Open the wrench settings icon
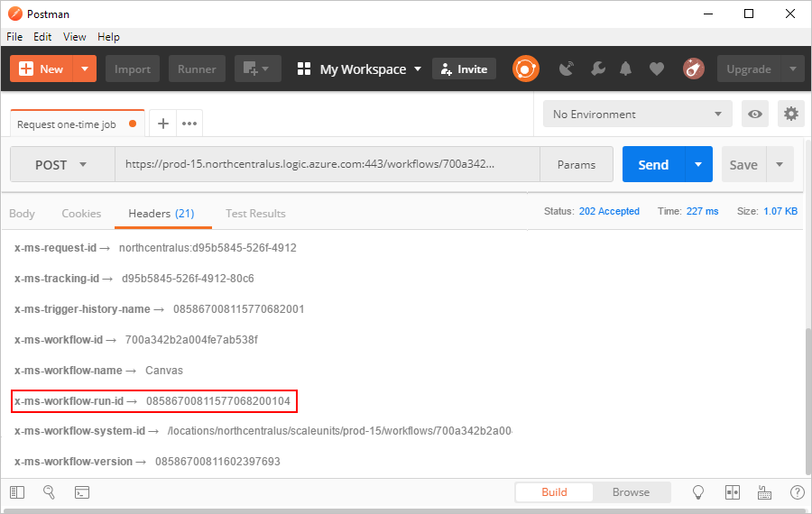Screen dimensions: 812x514 (597, 69)
